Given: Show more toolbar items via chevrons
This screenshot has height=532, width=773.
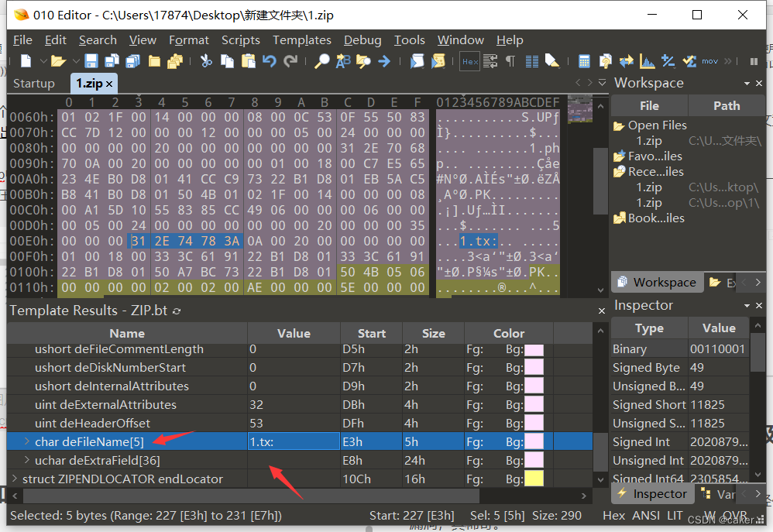Looking at the screenshot, I should (x=728, y=61).
